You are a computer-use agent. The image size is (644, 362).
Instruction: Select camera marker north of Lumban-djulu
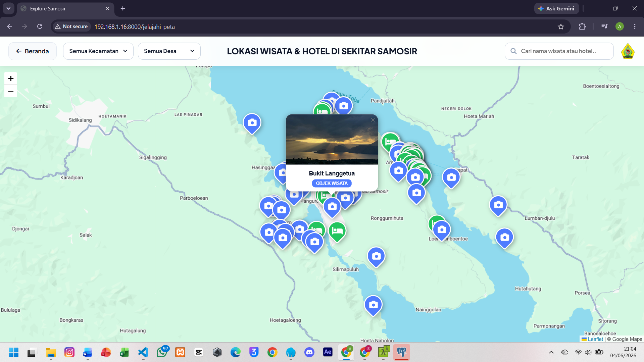coord(498,206)
